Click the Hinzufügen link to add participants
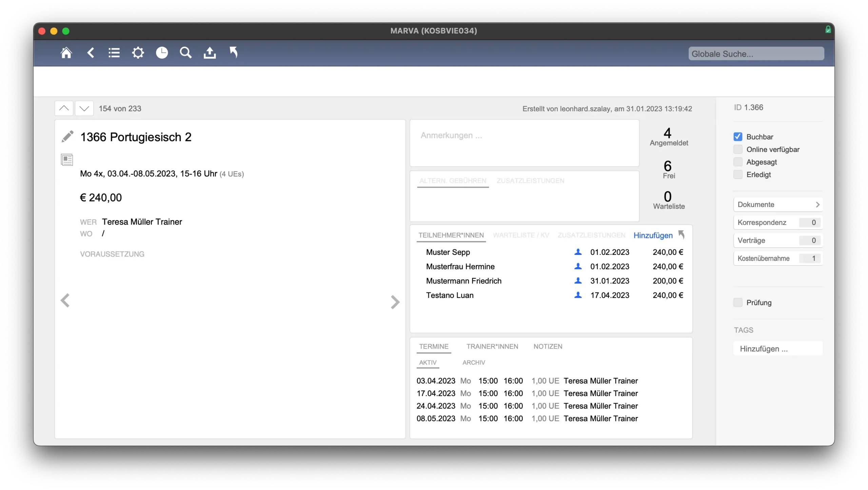Image resolution: width=868 pixels, height=490 pixels. [653, 235]
